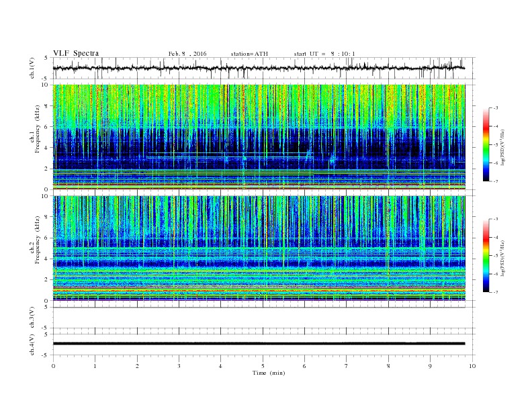Click the 'start UT = 8:10:1' label
Image resolution: width=532 pixels, height=411 pixels.
[324, 54]
